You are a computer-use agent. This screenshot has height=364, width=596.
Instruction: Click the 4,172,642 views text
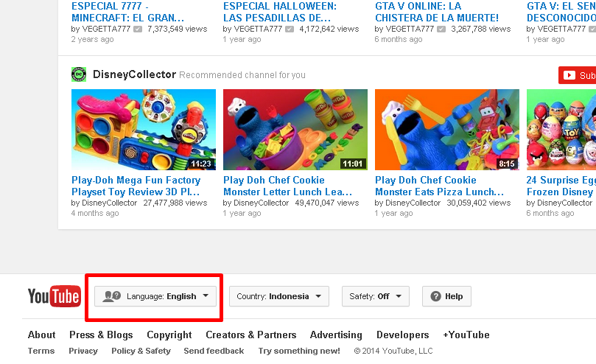[x=329, y=29]
